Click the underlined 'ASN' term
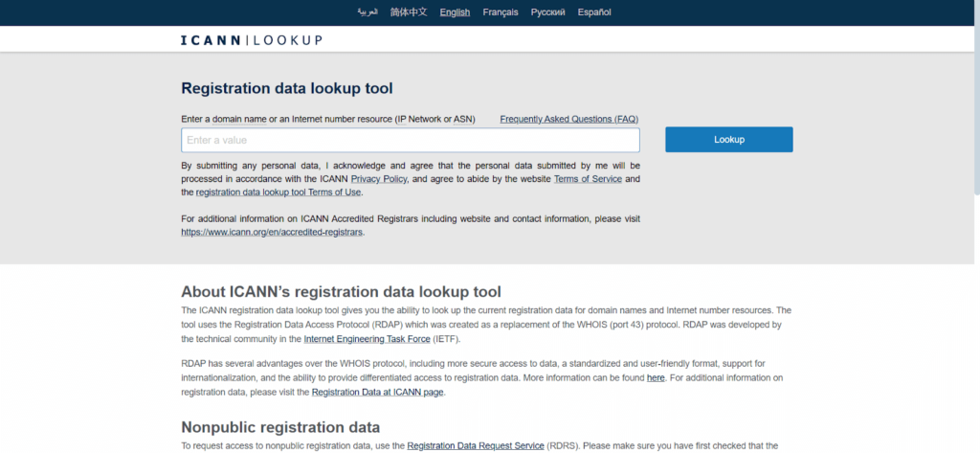 point(462,119)
